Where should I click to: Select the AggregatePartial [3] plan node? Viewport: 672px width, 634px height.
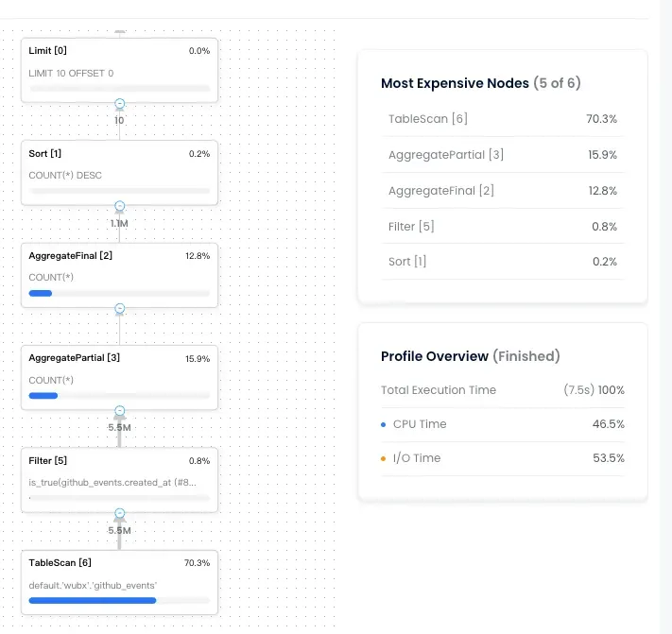(120, 377)
